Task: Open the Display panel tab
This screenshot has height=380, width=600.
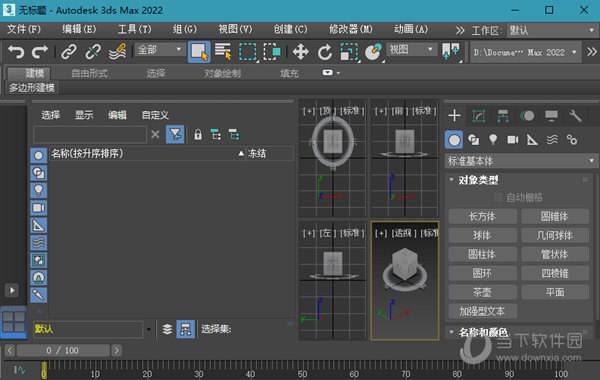Action: pyautogui.click(x=551, y=116)
